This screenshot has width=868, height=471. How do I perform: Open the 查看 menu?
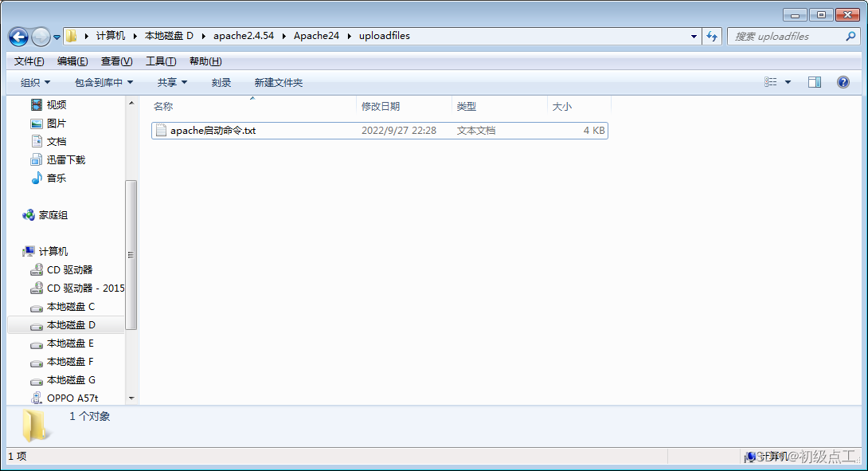[x=115, y=61]
